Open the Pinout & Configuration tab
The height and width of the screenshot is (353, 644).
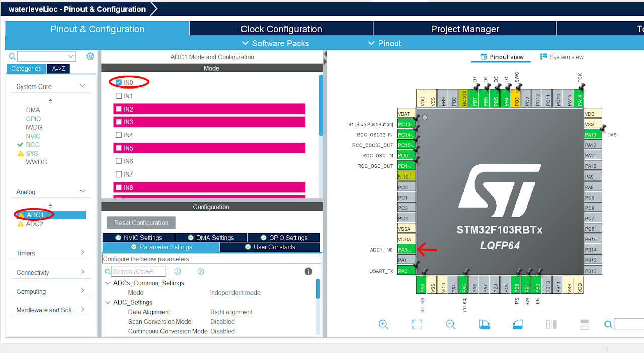pyautogui.click(x=98, y=29)
